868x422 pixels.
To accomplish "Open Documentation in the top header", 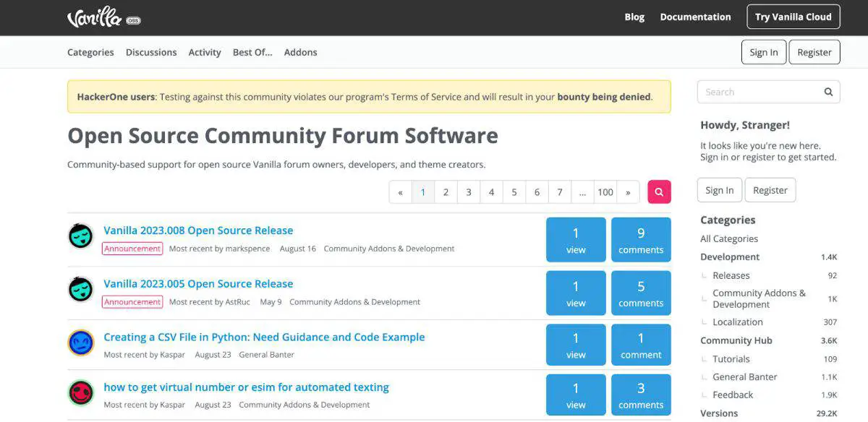I will [695, 17].
